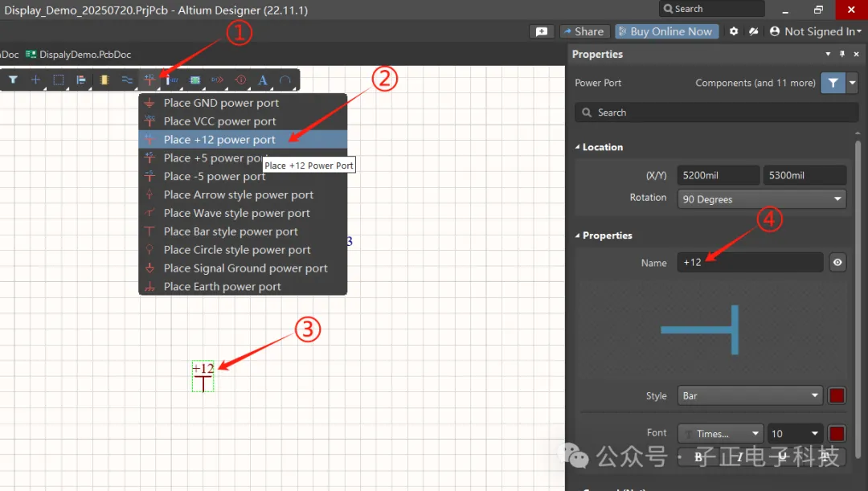Image resolution: width=868 pixels, height=491 pixels.
Task: Select Place Circle style power port
Action: pyautogui.click(x=243, y=250)
